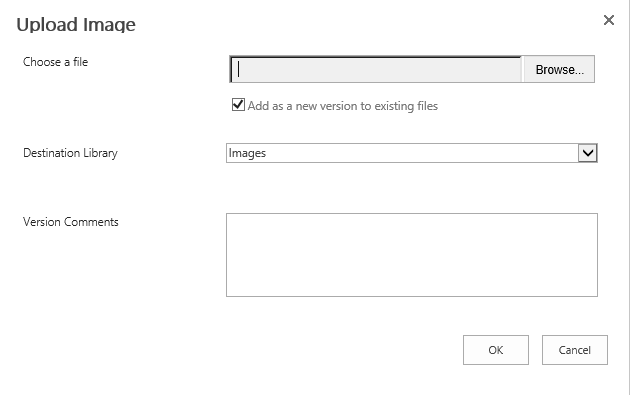The height and width of the screenshot is (400, 631).
Task: Select the 'Destination Library' label text
Action: pyautogui.click(x=70, y=153)
